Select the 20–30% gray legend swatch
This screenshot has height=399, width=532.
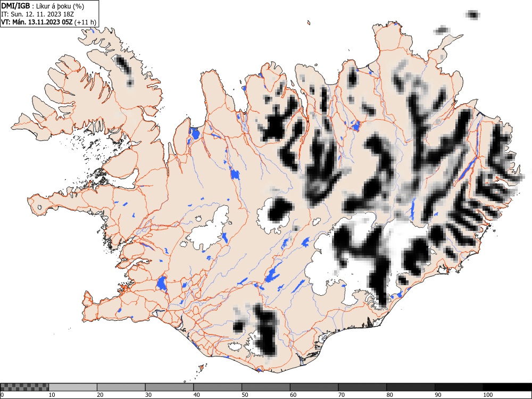coord(121,387)
